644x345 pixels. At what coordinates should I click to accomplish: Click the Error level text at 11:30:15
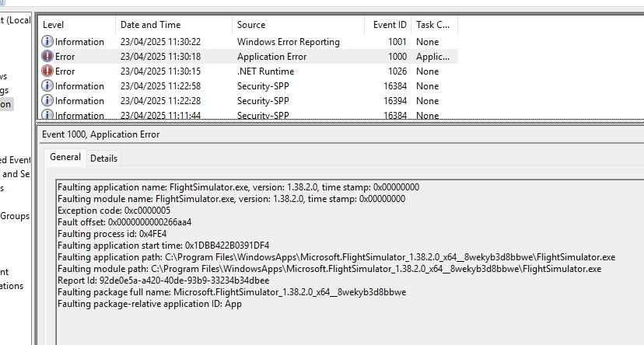65,71
